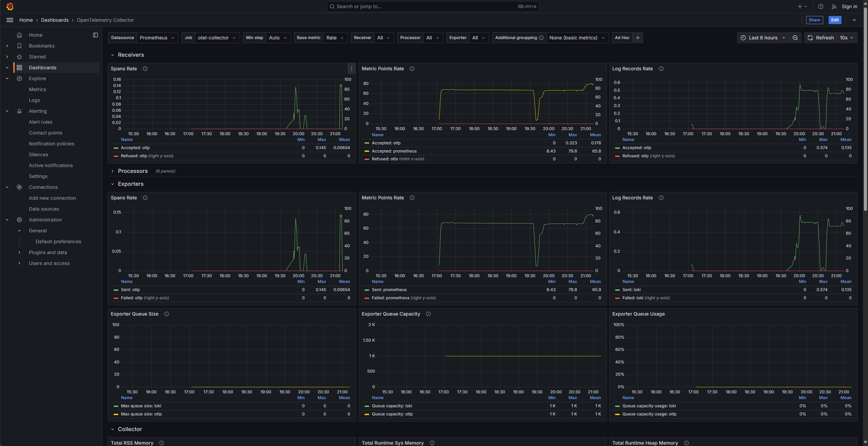Click the Share button

tap(814, 20)
